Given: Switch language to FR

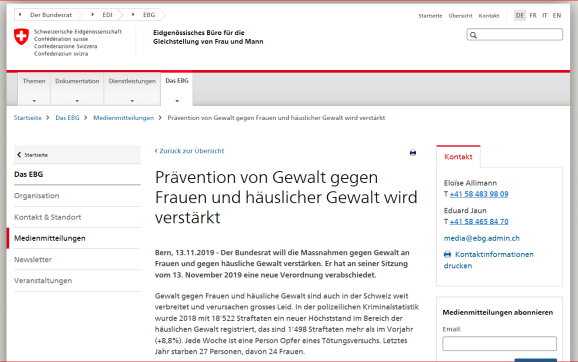Looking at the screenshot, I should tap(533, 15).
